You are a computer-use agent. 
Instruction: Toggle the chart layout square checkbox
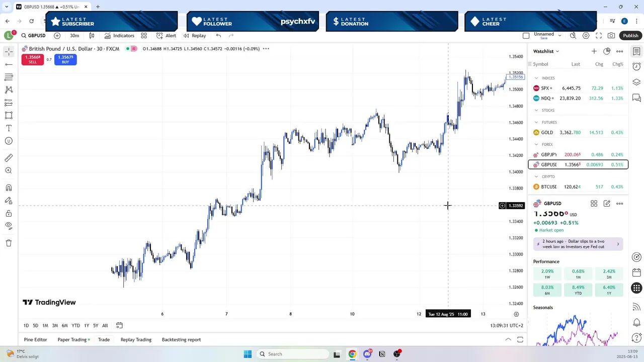[x=526, y=36]
